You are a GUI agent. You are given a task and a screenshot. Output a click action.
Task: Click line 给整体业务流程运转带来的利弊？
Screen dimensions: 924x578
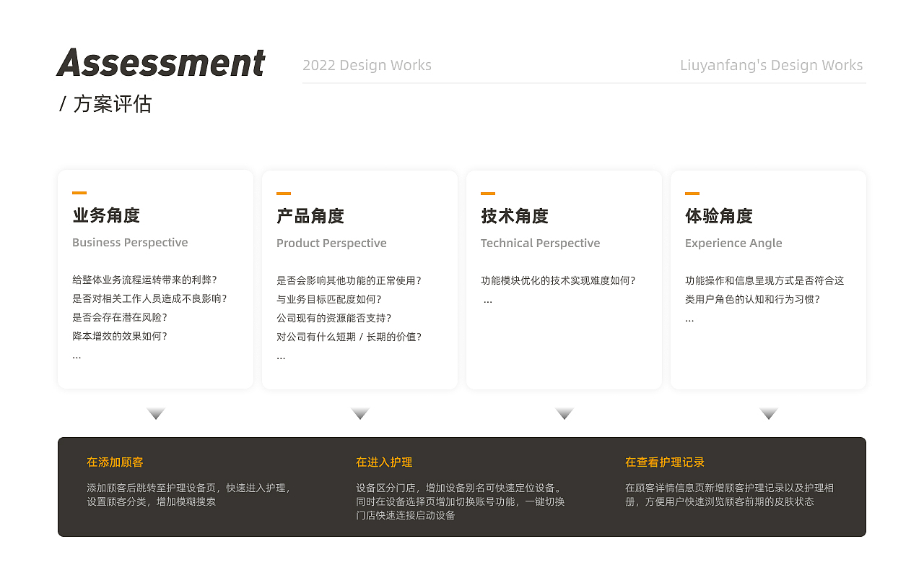point(144,280)
